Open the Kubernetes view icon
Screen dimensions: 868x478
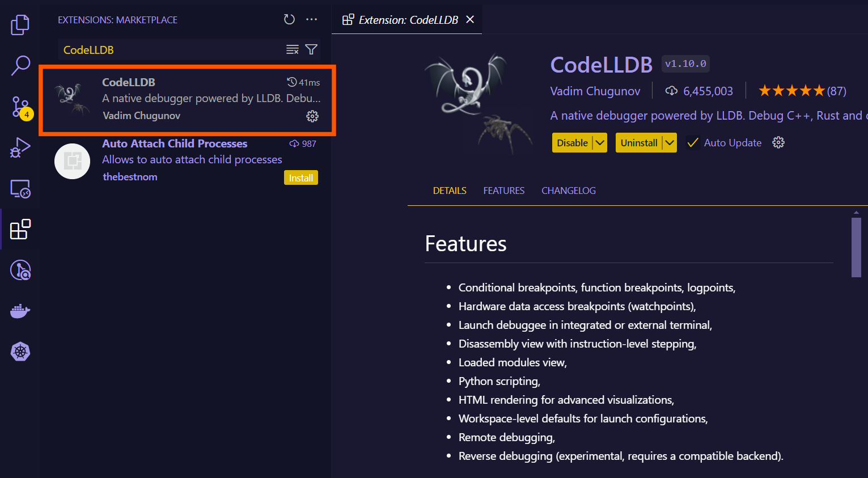coord(20,352)
